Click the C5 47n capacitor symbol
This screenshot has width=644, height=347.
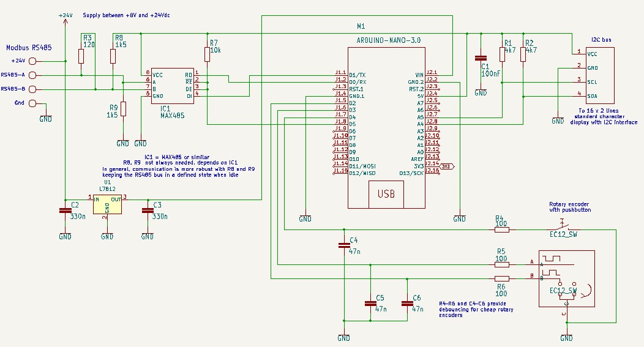(370, 304)
